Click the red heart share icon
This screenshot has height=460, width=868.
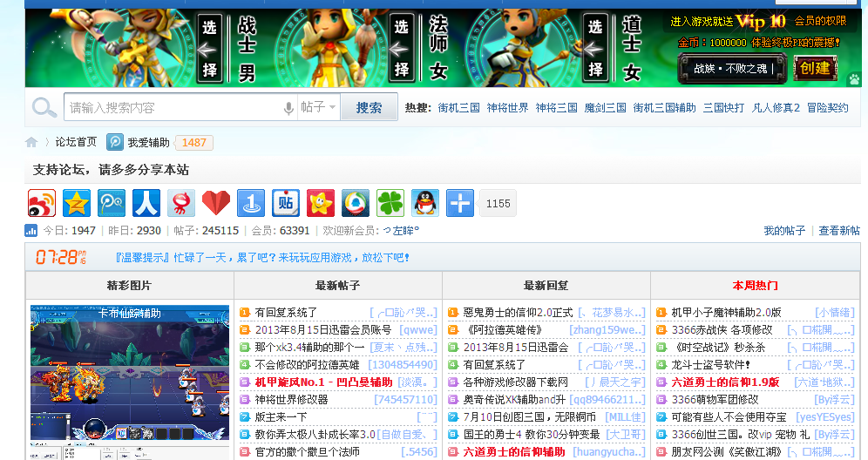click(x=216, y=203)
